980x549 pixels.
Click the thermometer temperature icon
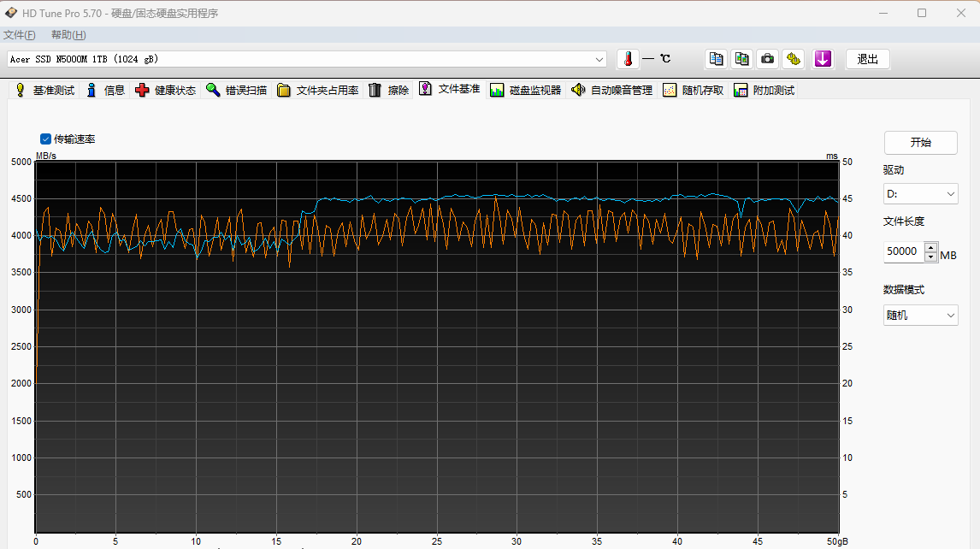pyautogui.click(x=628, y=59)
